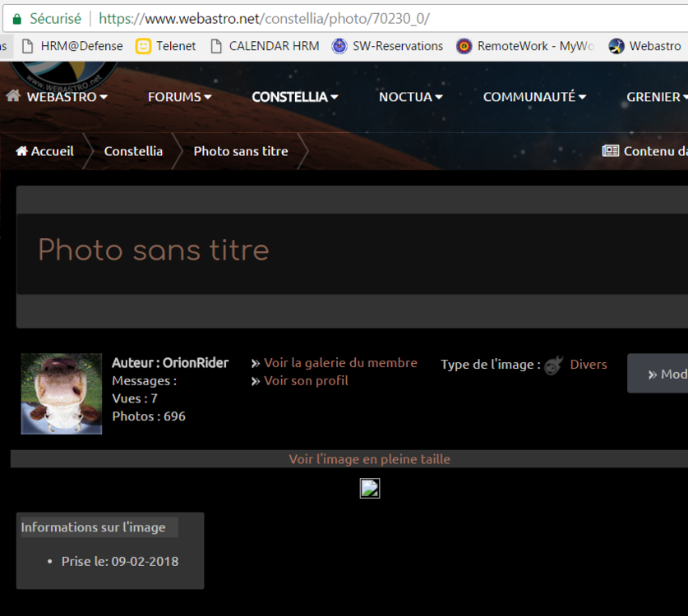The width and height of the screenshot is (688, 616).
Task: Expand the GRENIER dropdown menu
Action: click(657, 96)
